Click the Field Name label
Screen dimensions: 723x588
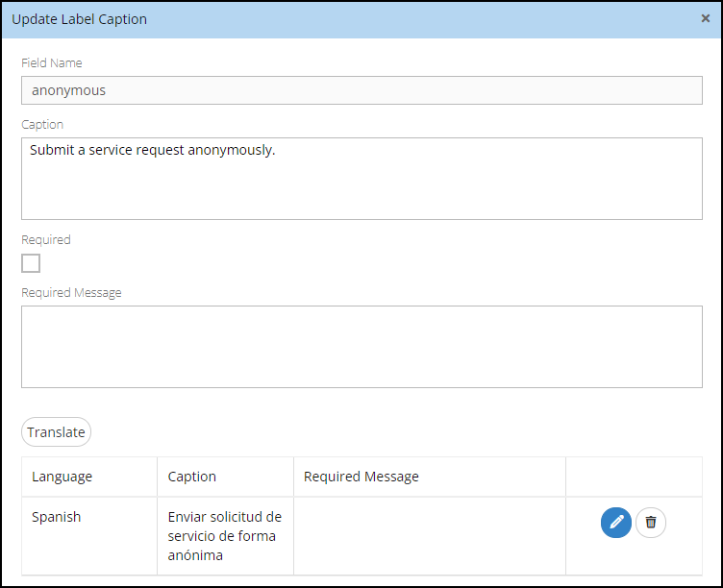pyautogui.click(x=52, y=62)
